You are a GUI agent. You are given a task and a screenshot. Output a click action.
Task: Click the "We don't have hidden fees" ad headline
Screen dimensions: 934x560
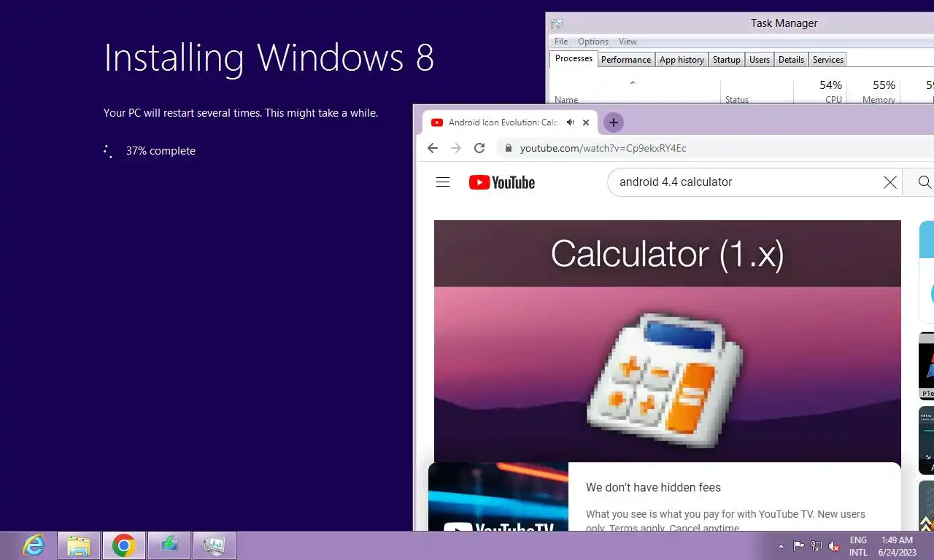click(x=653, y=487)
